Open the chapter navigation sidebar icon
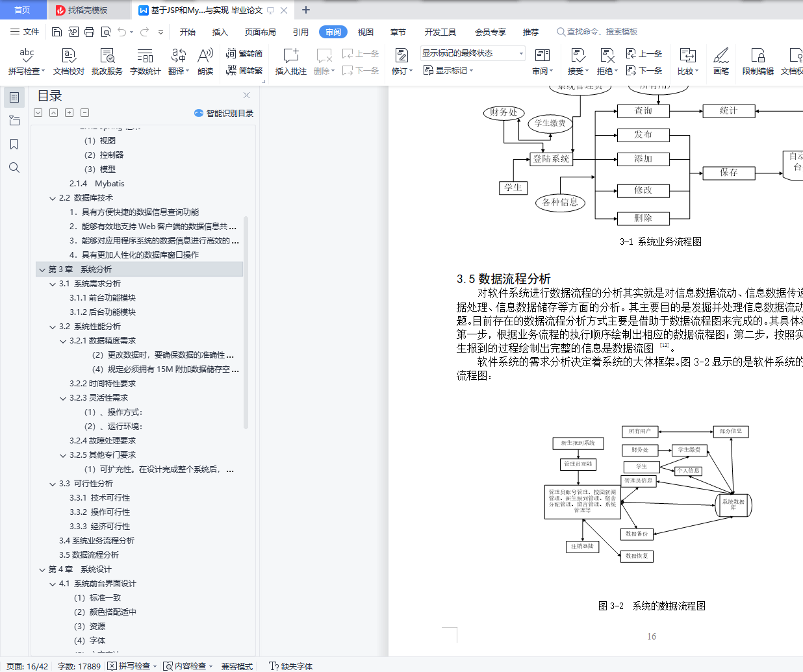This screenshot has width=803, height=672. [x=14, y=121]
